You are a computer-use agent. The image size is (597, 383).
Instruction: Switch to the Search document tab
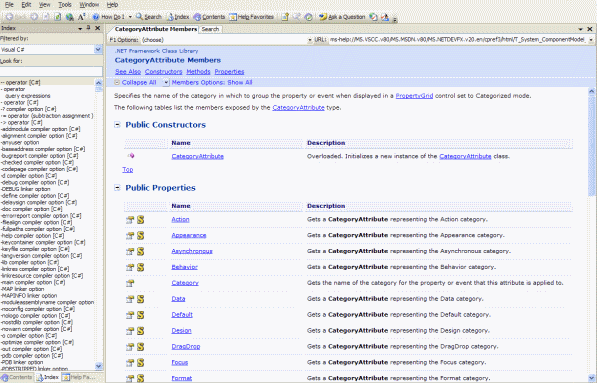[x=210, y=29]
